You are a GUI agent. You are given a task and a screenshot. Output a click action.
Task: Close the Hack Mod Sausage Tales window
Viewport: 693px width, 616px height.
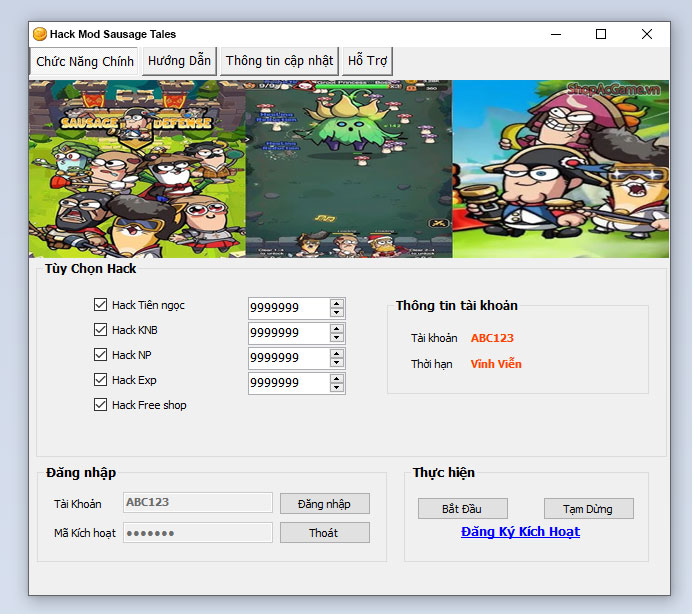click(x=647, y=34)
